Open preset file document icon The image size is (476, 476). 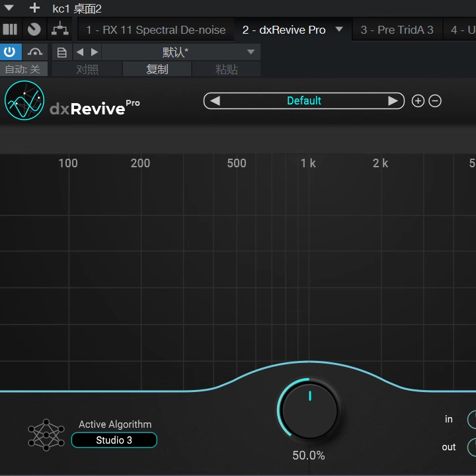[62, 52]
